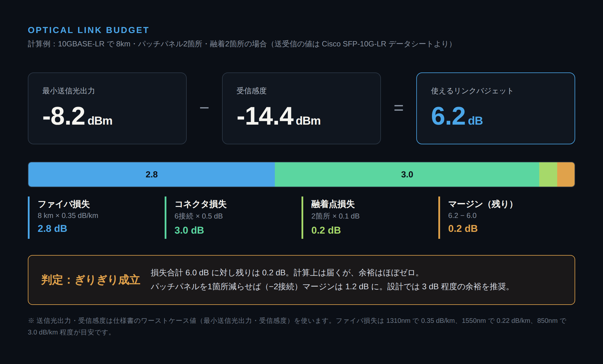
Task: Click the orange margin bar segment
Action: (x=566, y=174)
